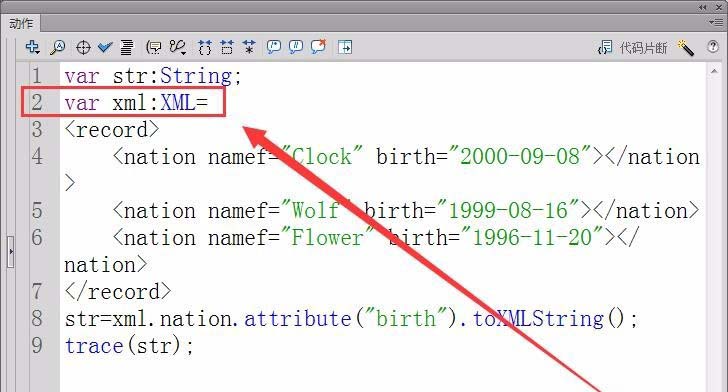This screenshot has height=392, width=728.
Task: Click line number 9 in gutter
Action: (38, 346)
